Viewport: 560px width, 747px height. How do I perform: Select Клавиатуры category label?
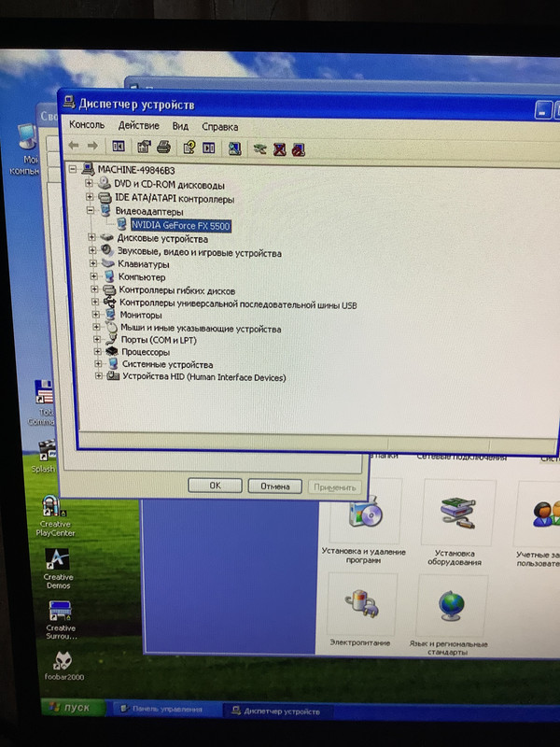[x=144, y=264]
